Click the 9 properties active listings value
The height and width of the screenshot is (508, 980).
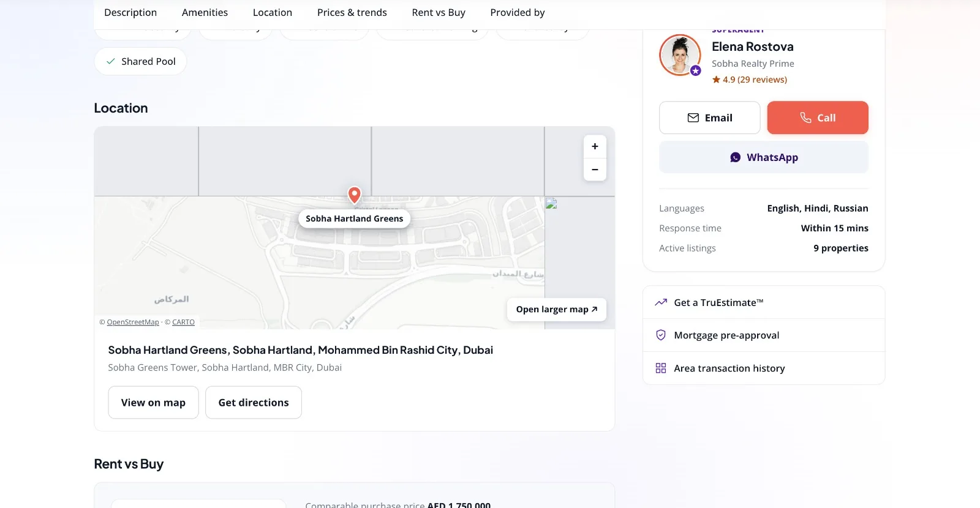841,248
